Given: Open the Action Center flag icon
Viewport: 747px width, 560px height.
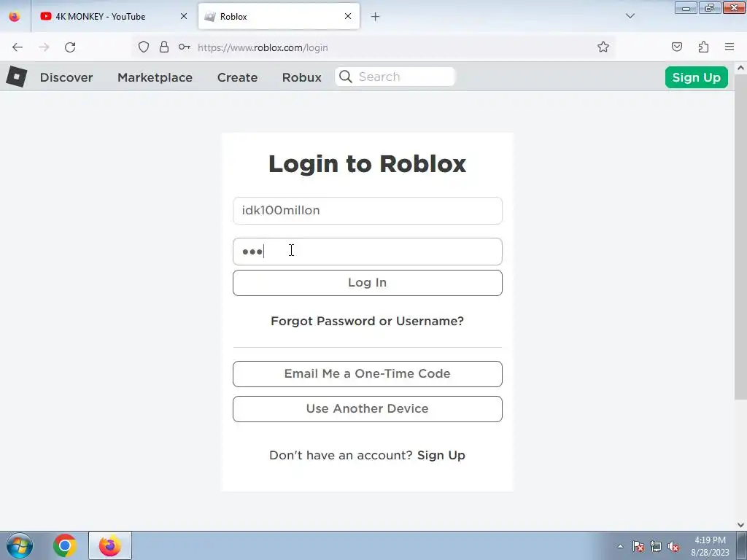Looking at the screenshot, I should coord(638,546).
